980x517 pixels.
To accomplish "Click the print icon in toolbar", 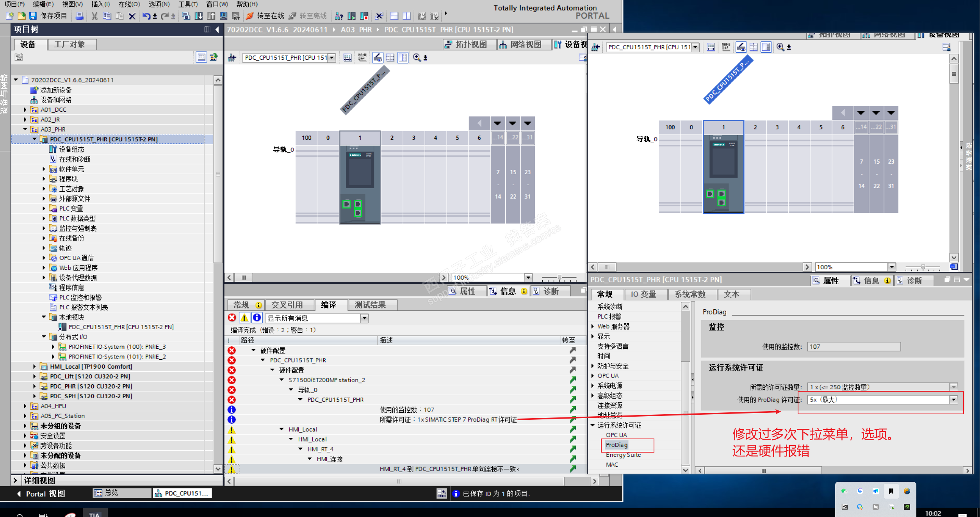I will click(x=79, y=16).
